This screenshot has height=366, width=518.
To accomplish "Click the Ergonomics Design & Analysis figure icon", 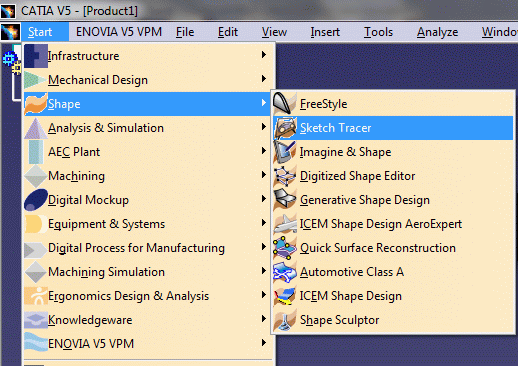I will click(x=36, y=296).
